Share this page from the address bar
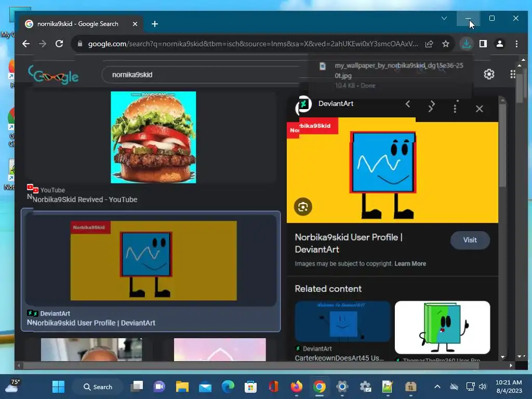The image size is (532, 399). pos(429,44)
